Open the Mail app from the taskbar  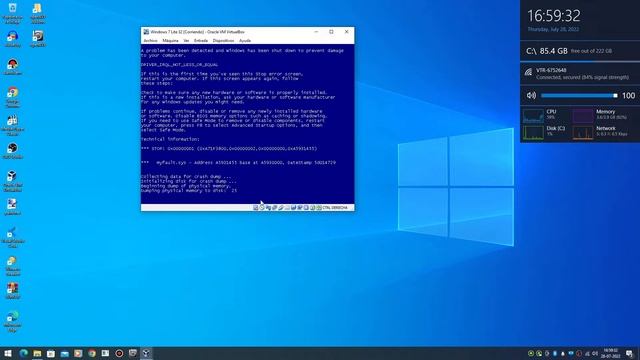[x=64, y=353]
